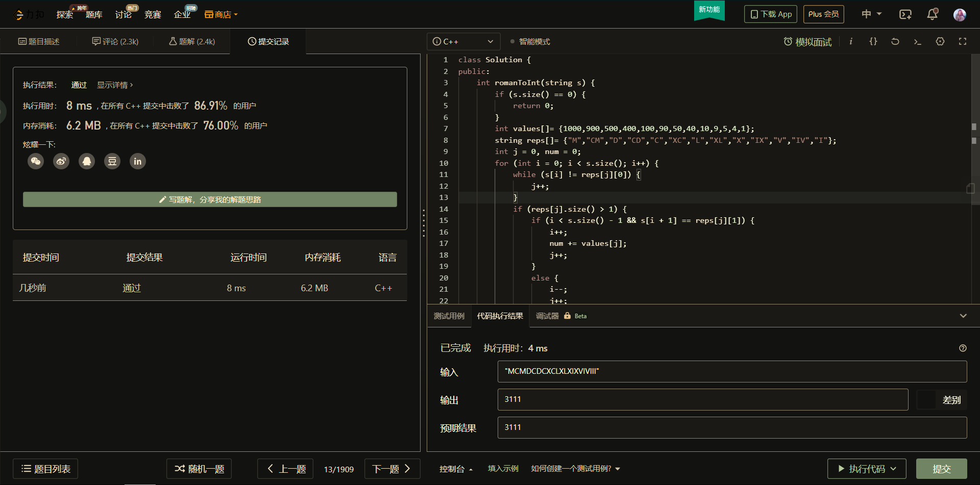The image size is (980, 485).
Task: Enter fullscreen editor mode
Action: pyautogui.click(x=963, y=42)
